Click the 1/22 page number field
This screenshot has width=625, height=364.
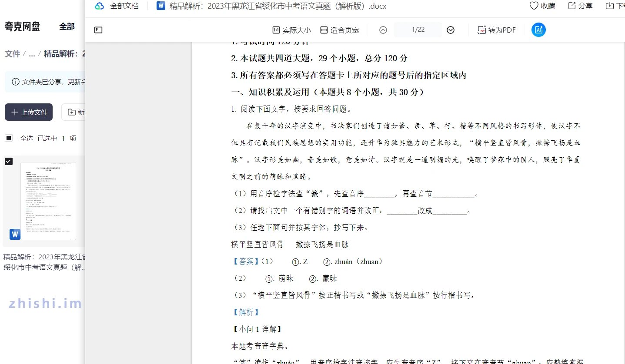(x=418, y=30)
